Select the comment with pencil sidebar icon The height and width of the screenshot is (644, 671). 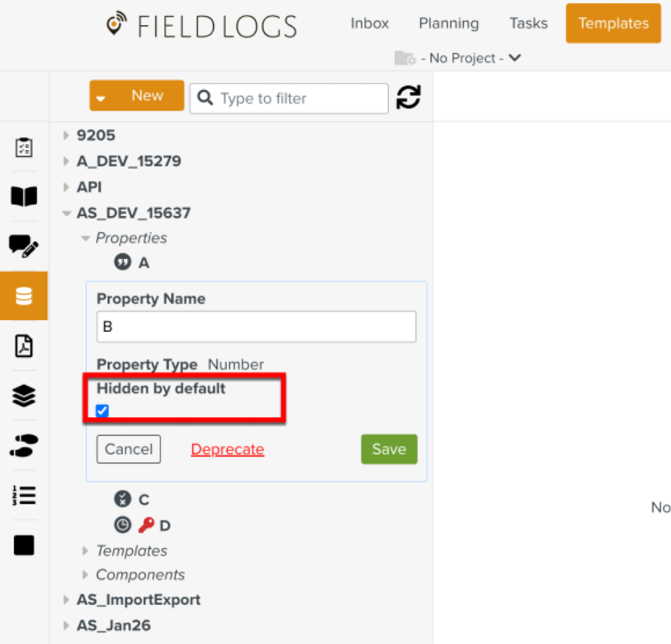[24, 246]
